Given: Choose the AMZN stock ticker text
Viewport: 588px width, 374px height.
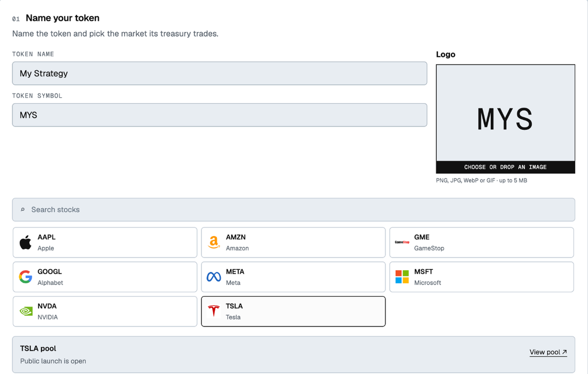Looking at the screenshot, I should tap(236, 237).
